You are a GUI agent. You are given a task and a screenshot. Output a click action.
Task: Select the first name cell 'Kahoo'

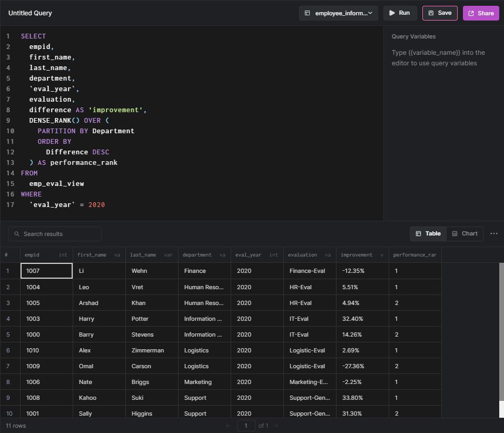[x=99, y=397]
